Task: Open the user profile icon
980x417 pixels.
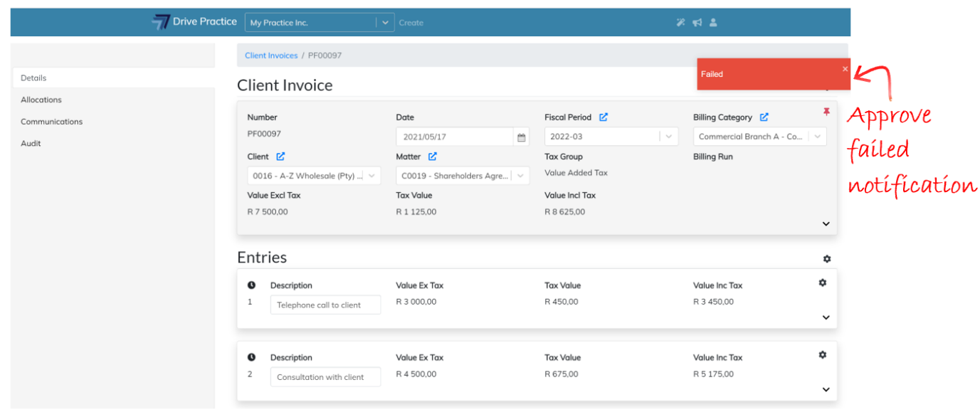Action: 713,23
